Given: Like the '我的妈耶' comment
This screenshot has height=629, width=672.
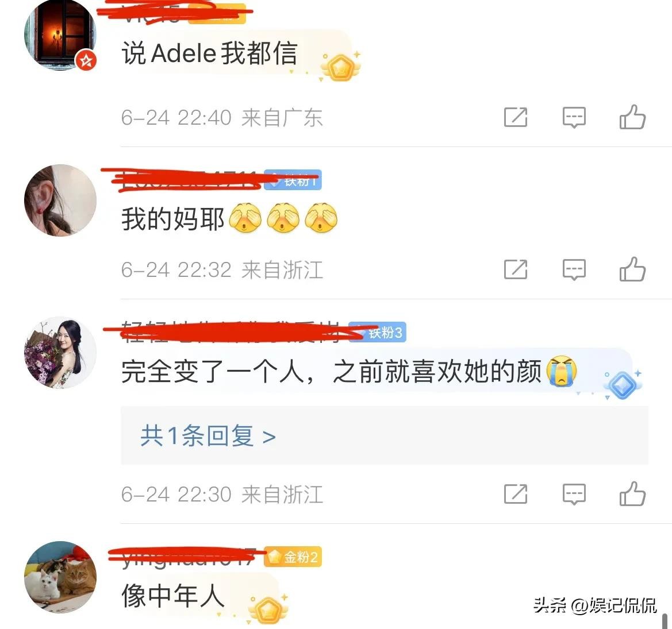Looking at the screenshot, I should point(632,269).
